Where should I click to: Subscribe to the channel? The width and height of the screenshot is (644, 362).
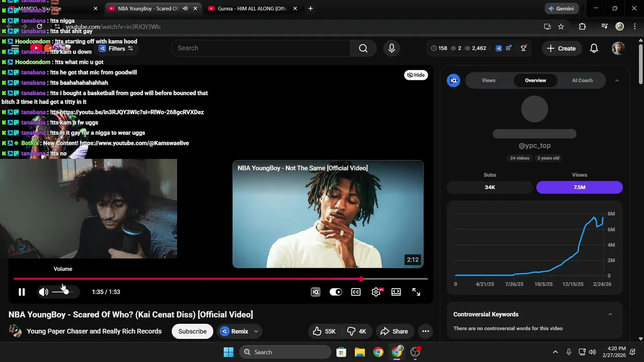(192, 331)
